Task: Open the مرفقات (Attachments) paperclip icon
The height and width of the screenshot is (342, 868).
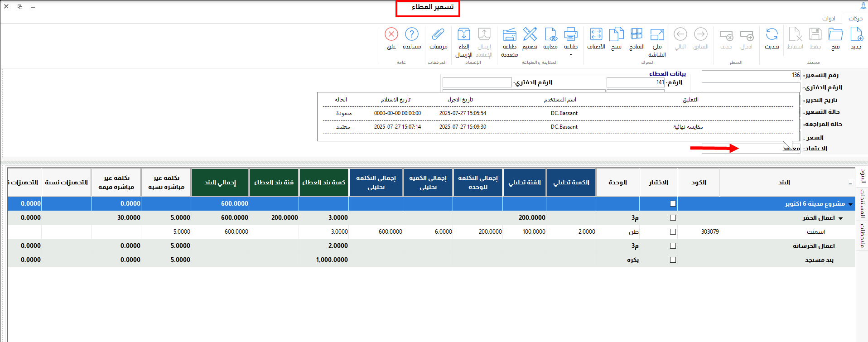Action: coord(438,34)
